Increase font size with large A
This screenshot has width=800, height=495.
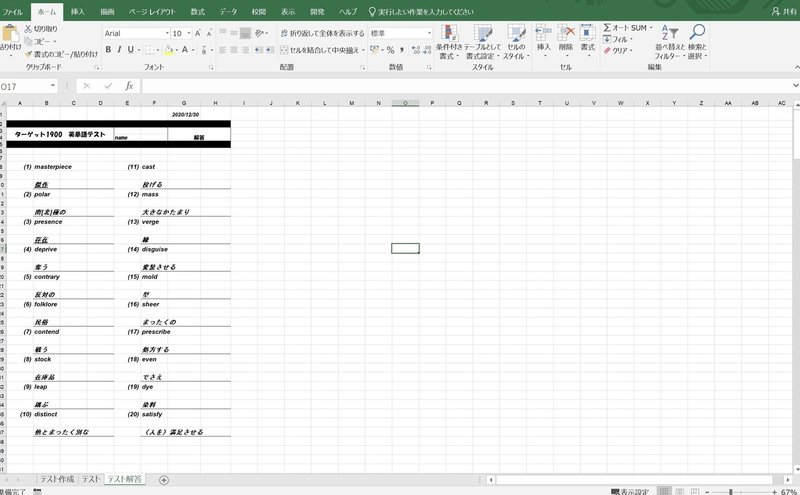coord(197,33)
